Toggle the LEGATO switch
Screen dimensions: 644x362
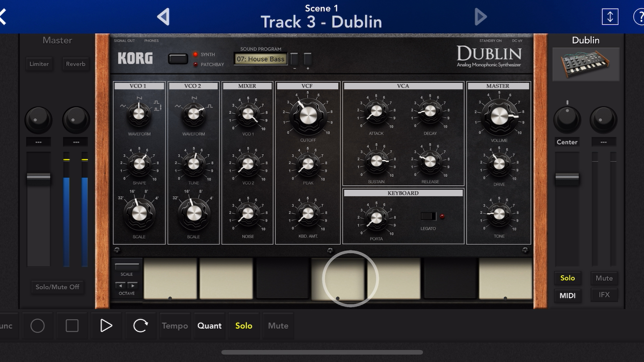pos(428,216)
